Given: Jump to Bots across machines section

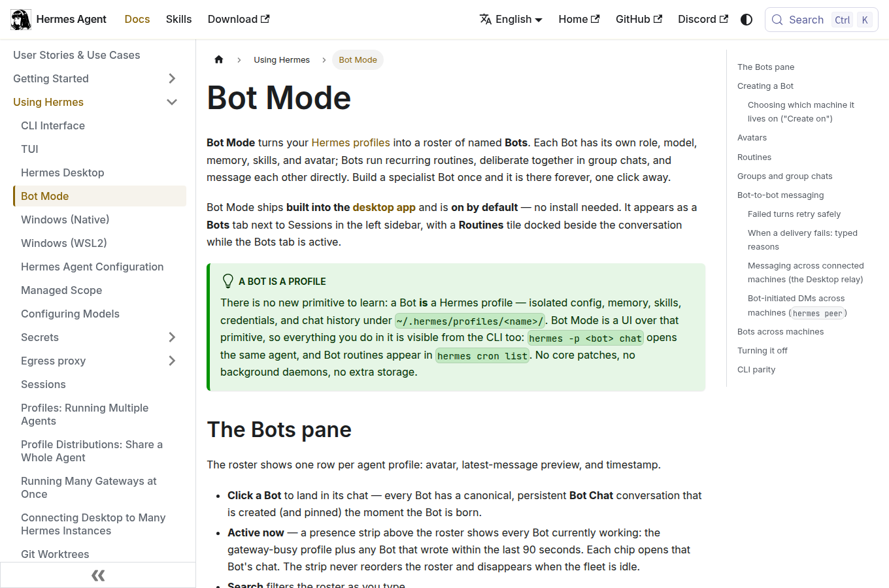Looking at the screenshot, I should pos(780,331).
